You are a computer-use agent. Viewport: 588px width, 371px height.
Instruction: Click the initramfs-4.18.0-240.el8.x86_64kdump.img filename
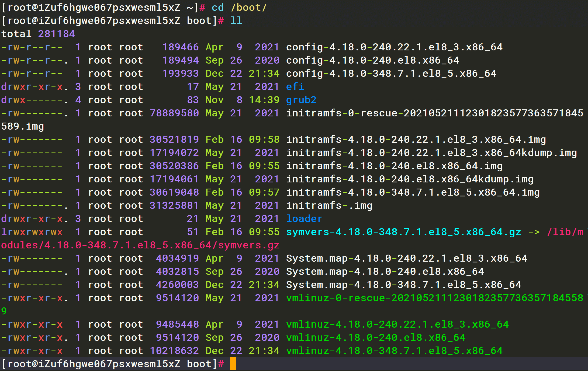[410, 179]
